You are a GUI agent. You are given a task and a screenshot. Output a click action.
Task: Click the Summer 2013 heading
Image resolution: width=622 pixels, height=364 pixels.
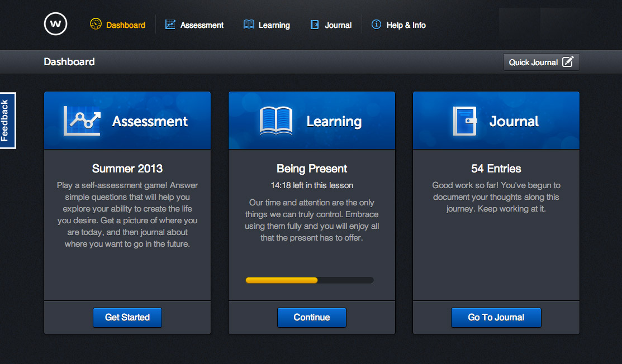[127, 169]
